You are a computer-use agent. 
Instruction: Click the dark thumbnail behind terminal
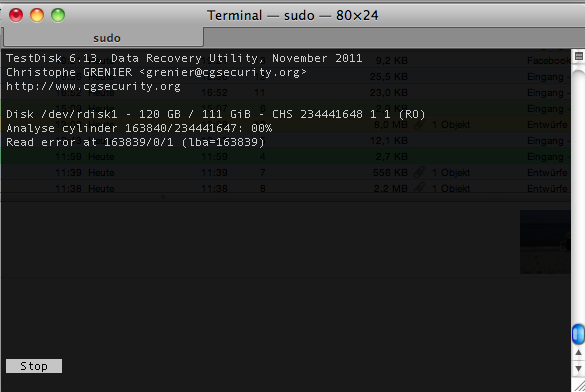(545, 242)
